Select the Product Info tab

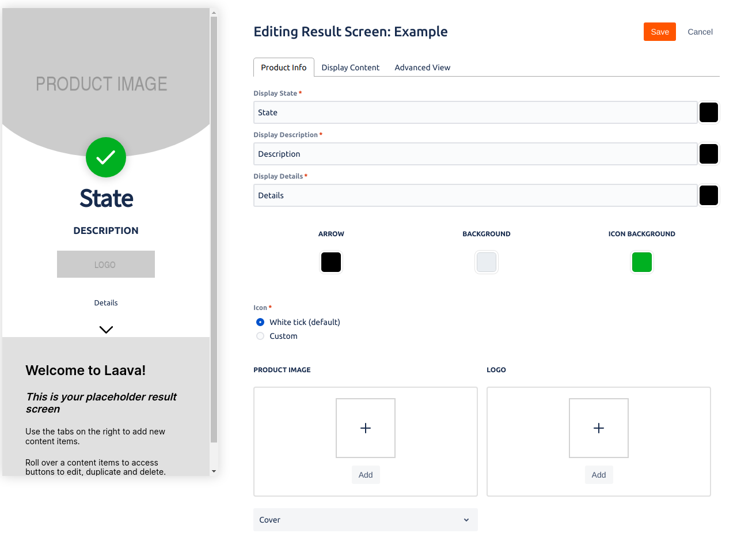284,67
